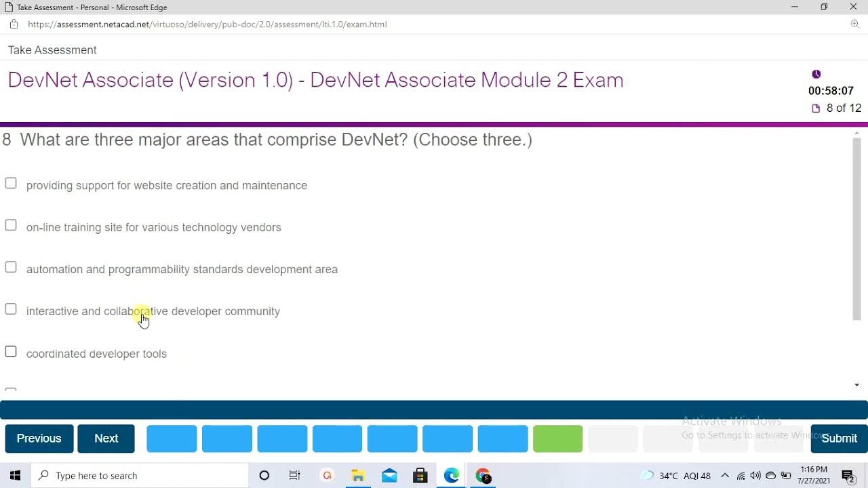Jump to question 10 white navigation box
The image size is (868, 488).
(x=668, y=439)
